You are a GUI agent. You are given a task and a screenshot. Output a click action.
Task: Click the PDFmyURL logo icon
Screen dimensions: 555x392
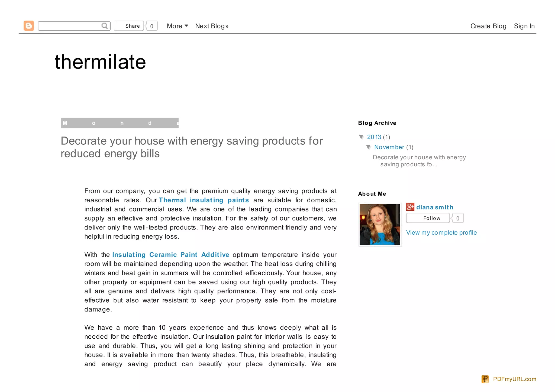point(485,379)
